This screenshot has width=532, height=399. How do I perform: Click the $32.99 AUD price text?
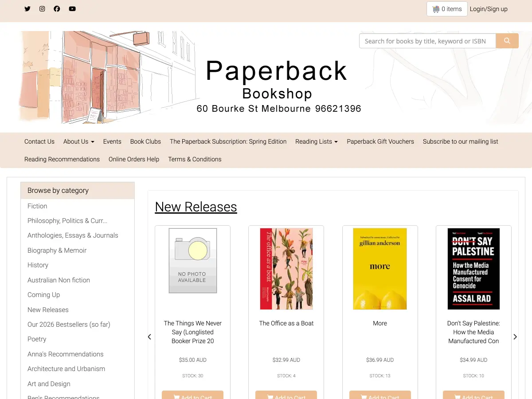tap(286, 360)
